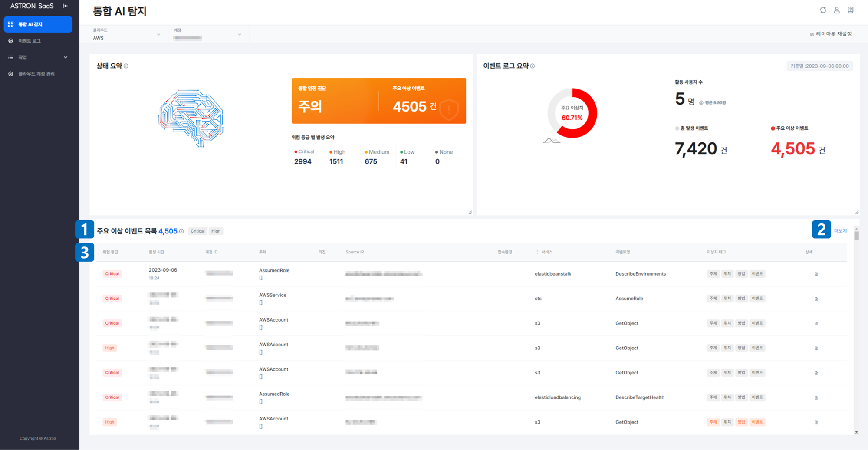868x450 pixels.
Task: Click info icon beside 상태 요약
Action: (126, 66)
